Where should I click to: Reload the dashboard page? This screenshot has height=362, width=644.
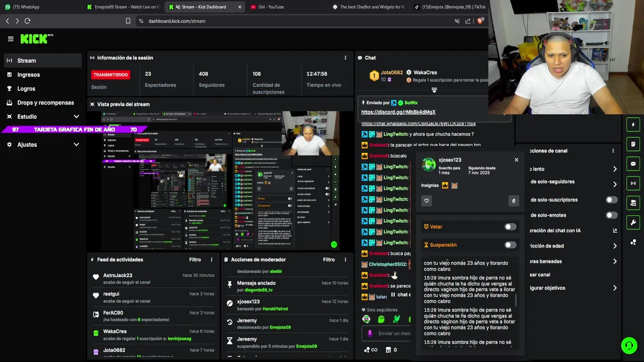click(x=27, y=21)
